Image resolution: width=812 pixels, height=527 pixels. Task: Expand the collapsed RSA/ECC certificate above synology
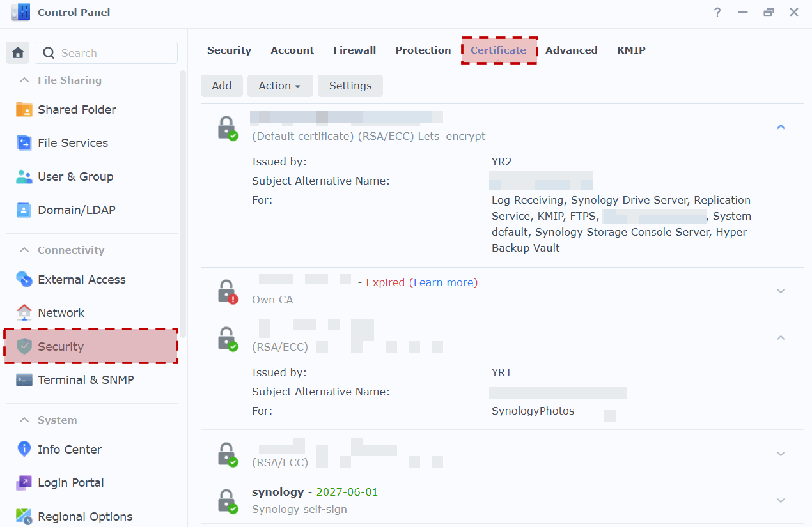pos(781,454)
